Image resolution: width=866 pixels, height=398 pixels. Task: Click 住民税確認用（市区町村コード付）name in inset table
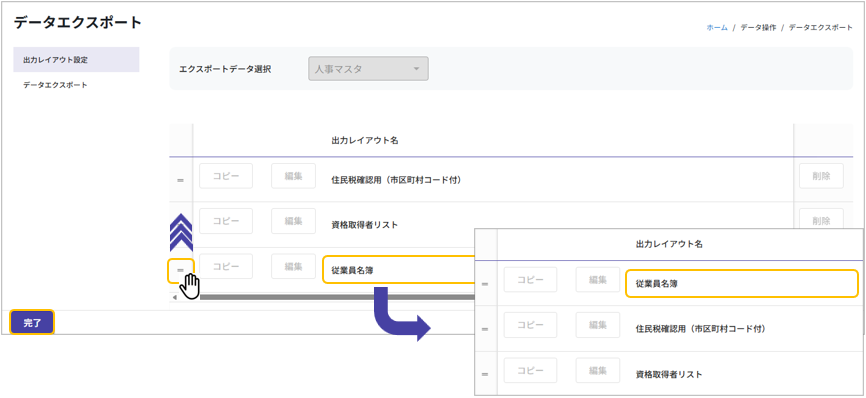pyautogui.click(x=701, y=329)
